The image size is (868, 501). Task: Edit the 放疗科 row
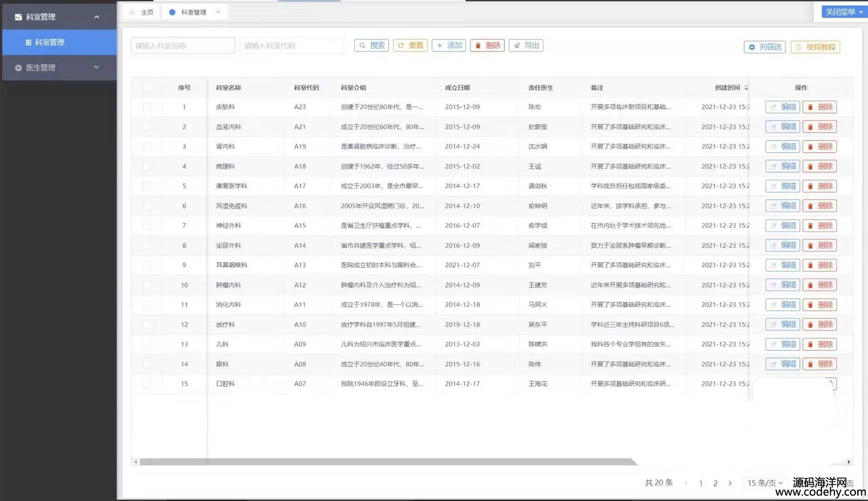(783, 325)
